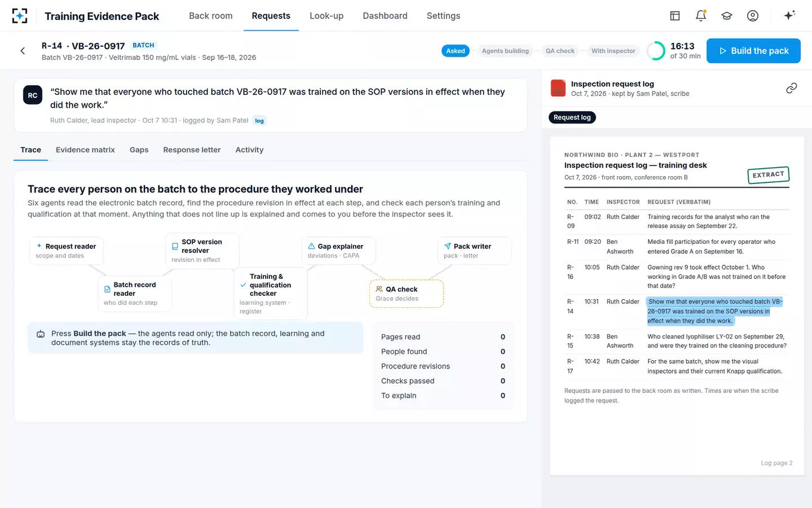
Task: Select the Agents building status step
Action: pyautogui.click(x=505, y=51)
